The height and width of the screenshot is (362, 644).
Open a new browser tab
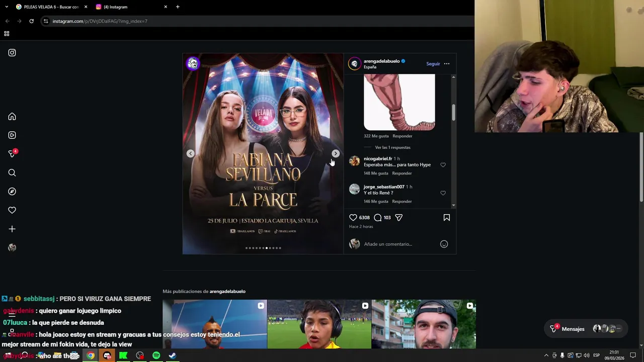(x=178, y=7)
